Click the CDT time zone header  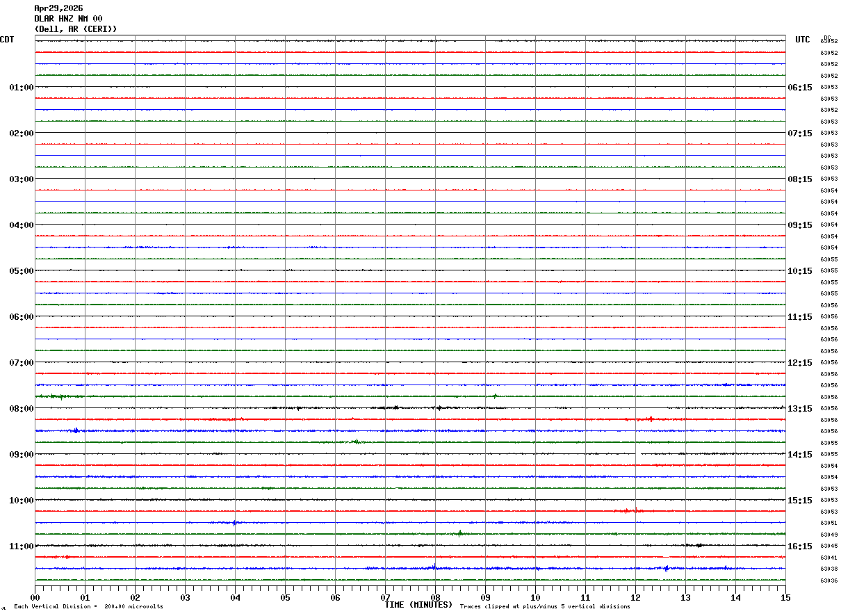7,40
